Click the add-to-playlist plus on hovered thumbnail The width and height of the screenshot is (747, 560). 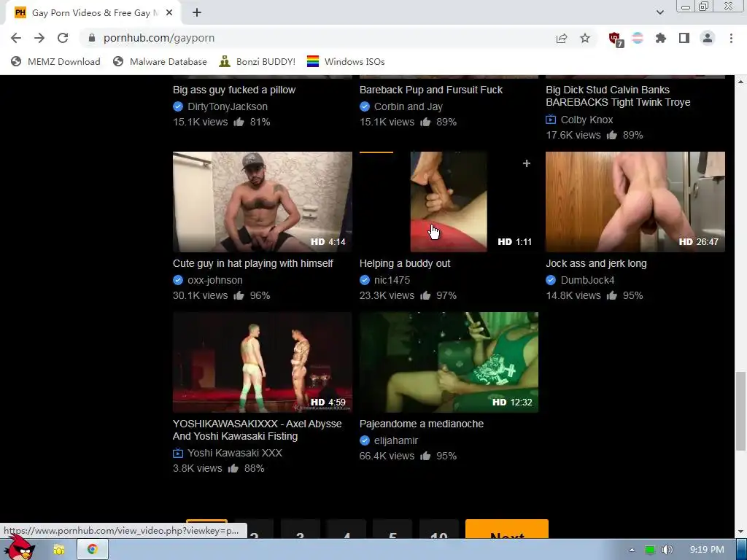point(527,163)
